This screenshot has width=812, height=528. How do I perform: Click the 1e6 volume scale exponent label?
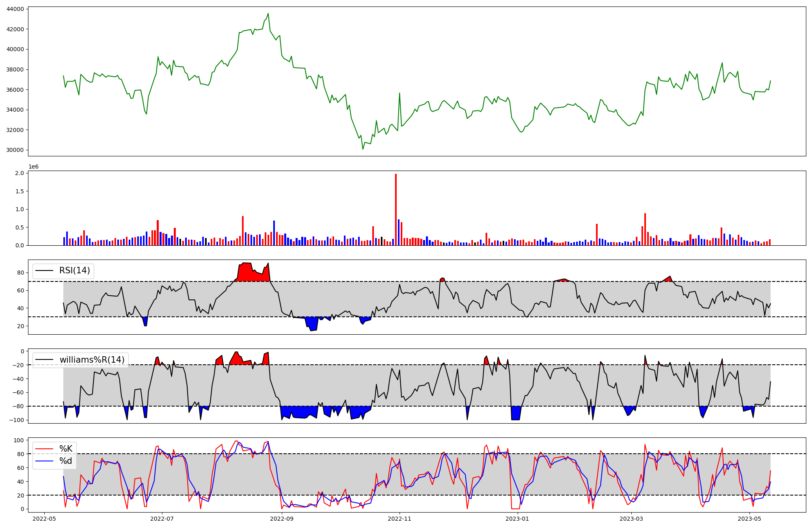point(33,167)
